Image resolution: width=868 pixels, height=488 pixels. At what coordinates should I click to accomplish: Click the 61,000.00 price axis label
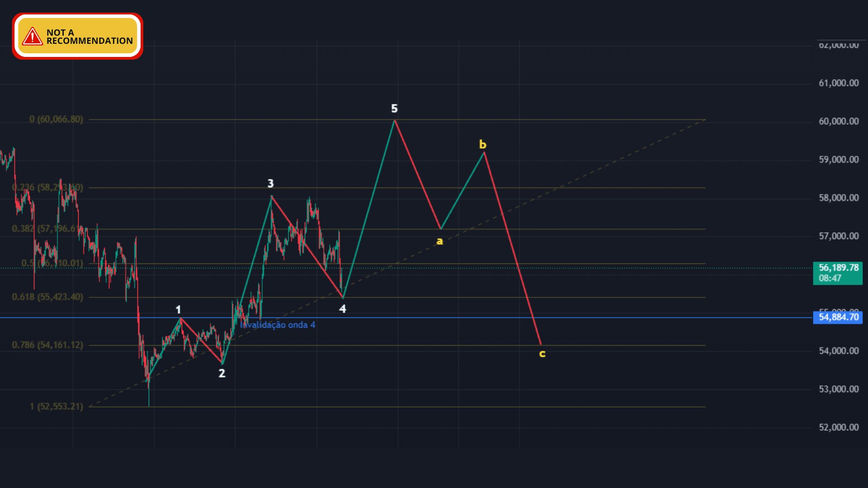(838, 83)
